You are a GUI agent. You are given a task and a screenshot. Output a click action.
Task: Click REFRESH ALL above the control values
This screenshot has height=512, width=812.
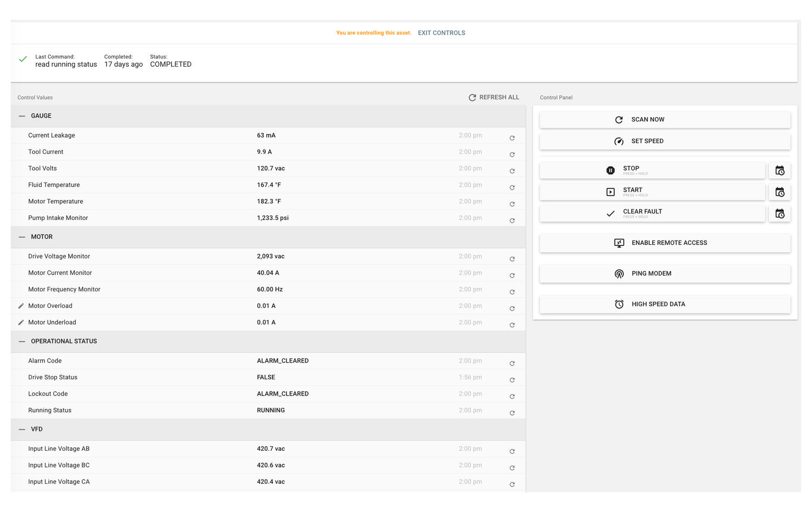pyautogui.click(x=494, y=97)
